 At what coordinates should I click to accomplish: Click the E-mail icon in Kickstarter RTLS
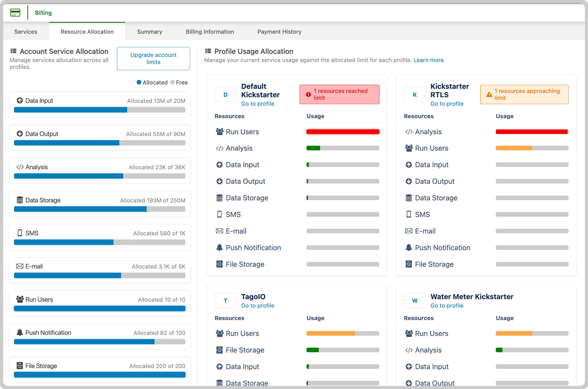(x=409, y=231)
